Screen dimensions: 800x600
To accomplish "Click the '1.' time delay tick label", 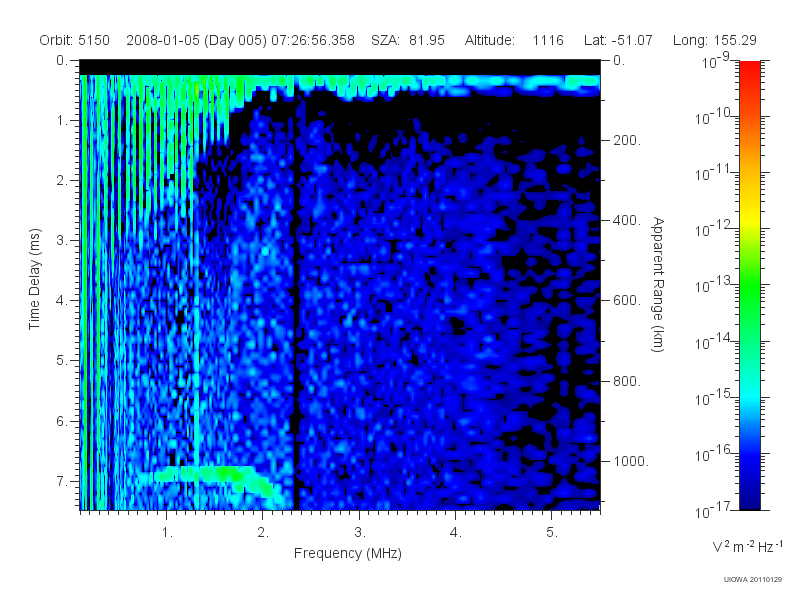I will [62, 121].
